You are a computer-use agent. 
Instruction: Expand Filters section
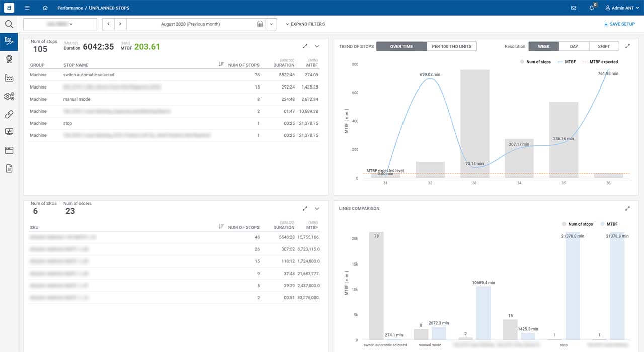point(305,24)
